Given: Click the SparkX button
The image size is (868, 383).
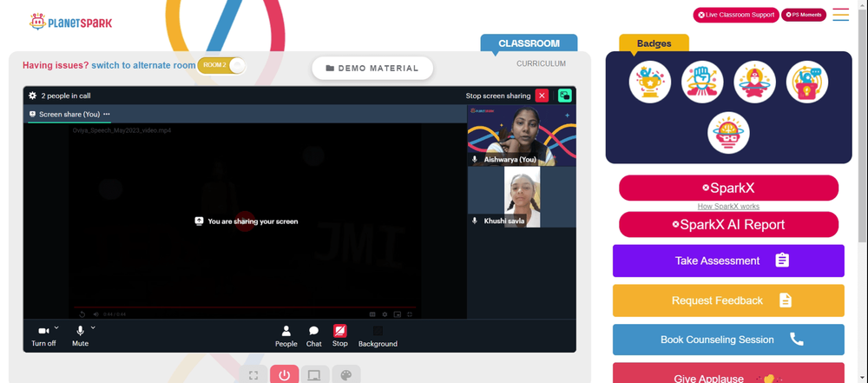Looking at the screenshot, I should [x=728, y=188].
